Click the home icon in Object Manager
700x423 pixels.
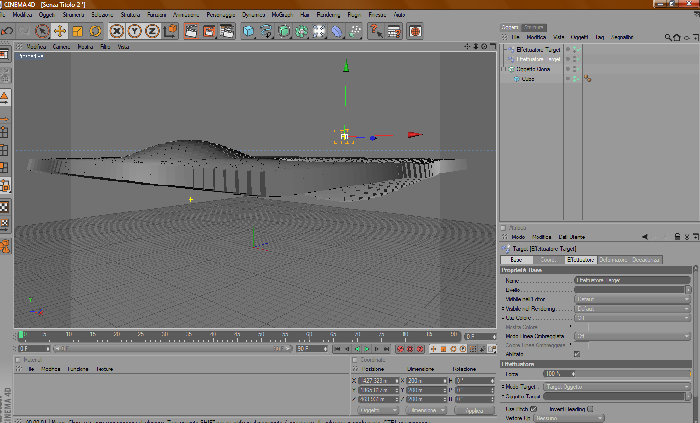(677, 37)
